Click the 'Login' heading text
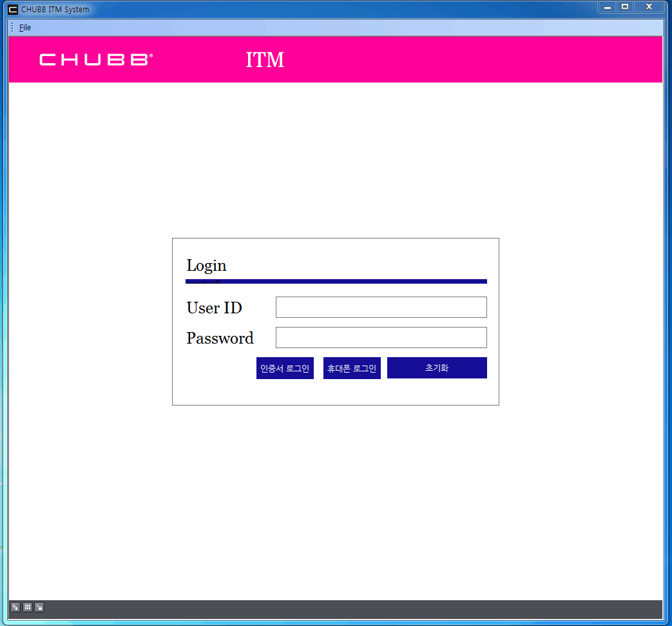672x626 pixels. tap(206, 266)
